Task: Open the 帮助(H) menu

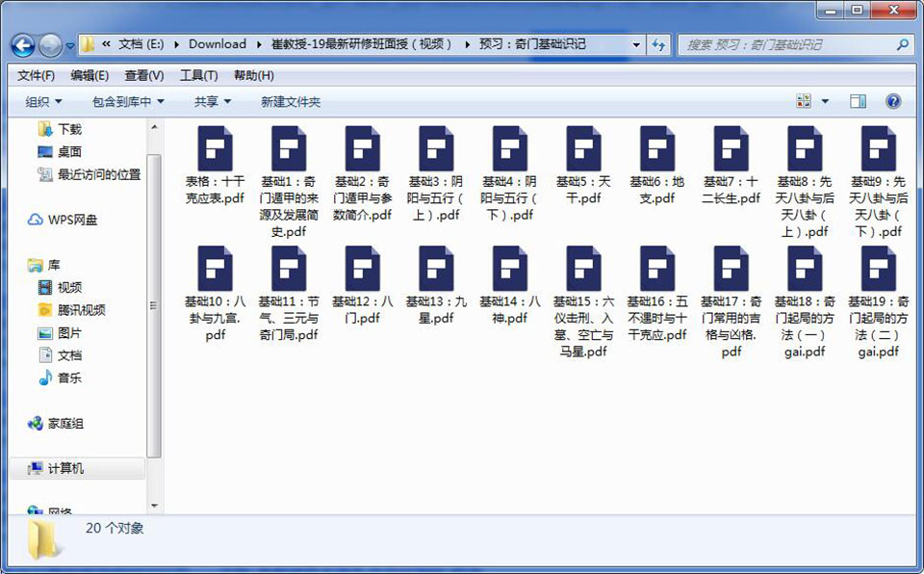Action: [x=253, y=75]
